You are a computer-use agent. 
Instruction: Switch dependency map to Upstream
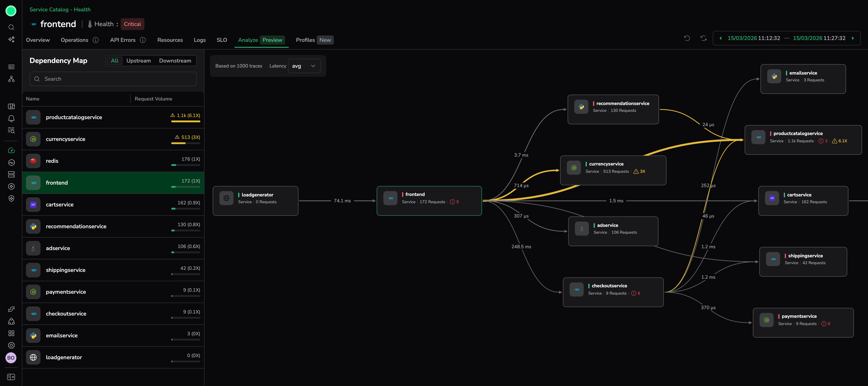[x=138, y=60]
